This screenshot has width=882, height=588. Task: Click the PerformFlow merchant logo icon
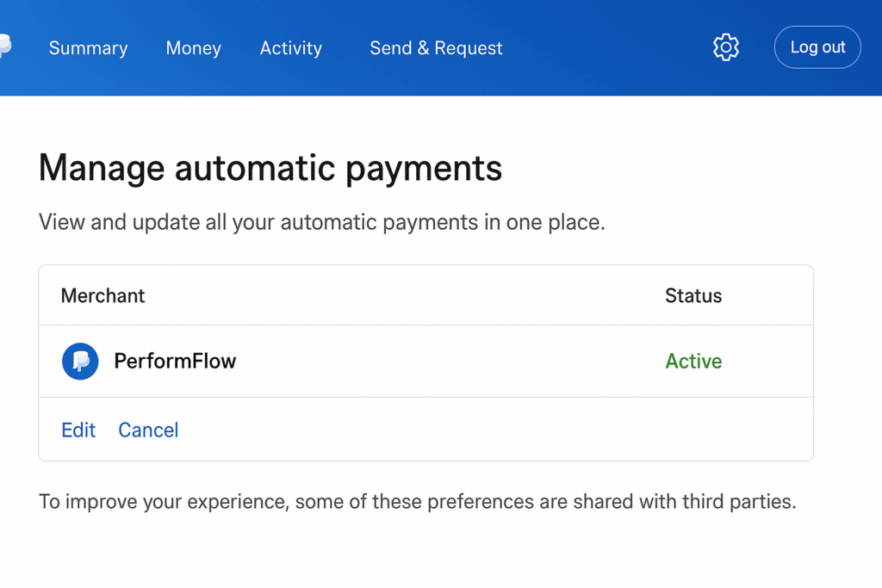coord(80,362)
